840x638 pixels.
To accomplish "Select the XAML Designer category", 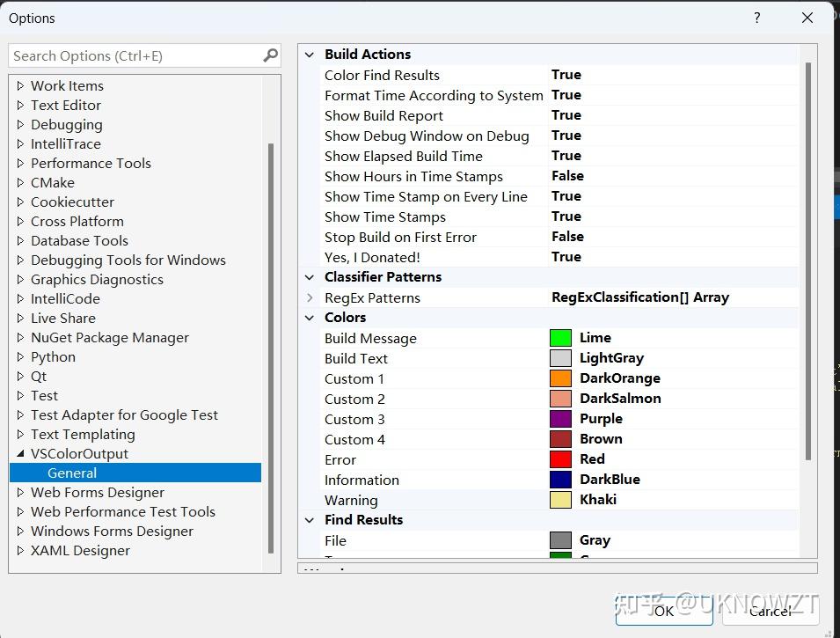I will pyautogui.click(x=80, y=551).
